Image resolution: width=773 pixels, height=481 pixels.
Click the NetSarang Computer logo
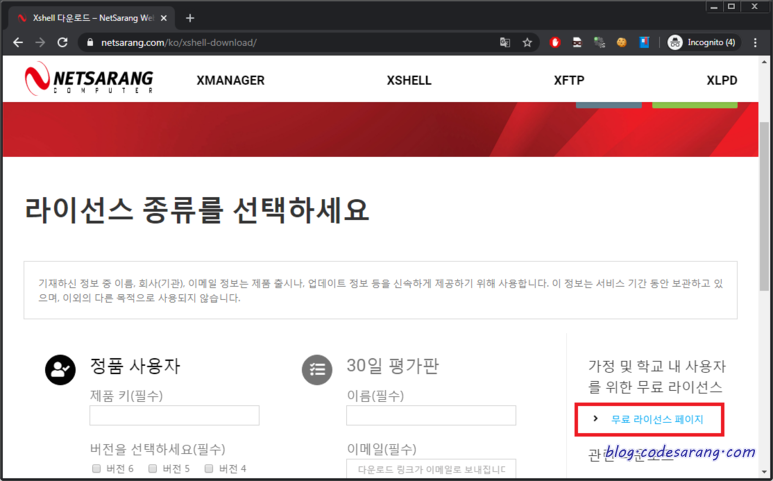pos(89,78)
